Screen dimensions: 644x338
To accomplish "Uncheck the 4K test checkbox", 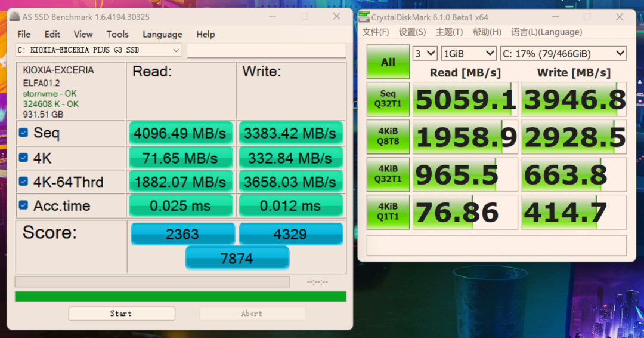I will (23, 158).
